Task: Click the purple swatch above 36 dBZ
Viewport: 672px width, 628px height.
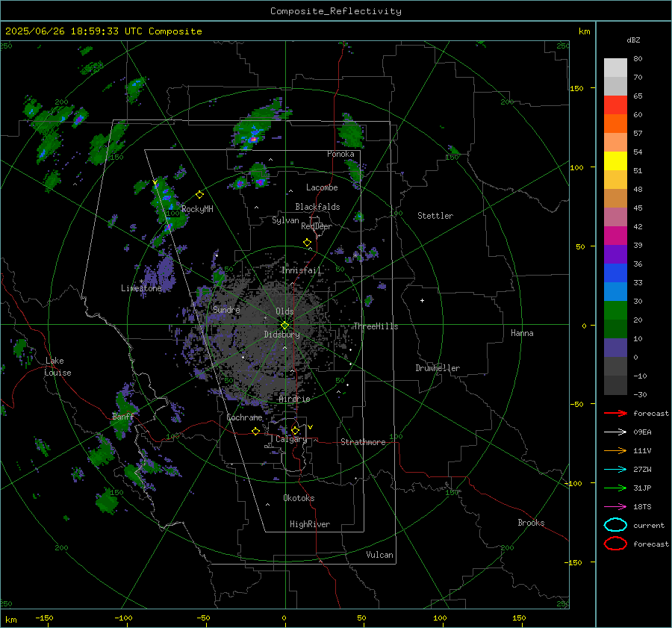Action: (x=615, y=254)
